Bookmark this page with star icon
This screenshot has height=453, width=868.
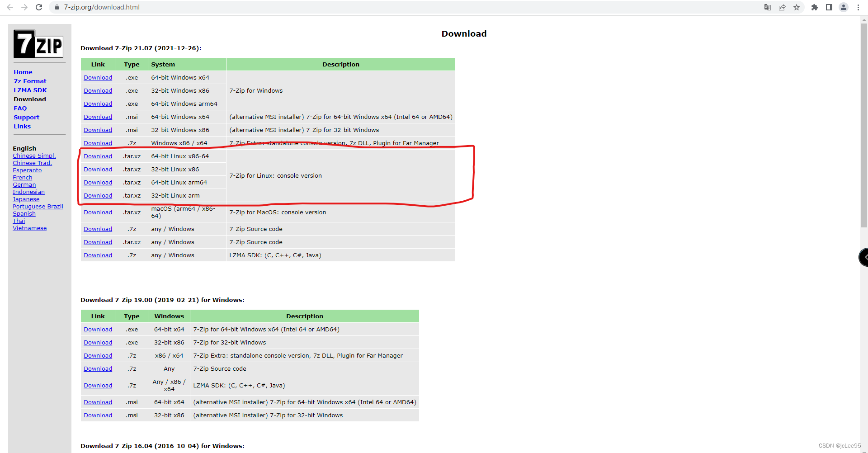pos(797,7)
